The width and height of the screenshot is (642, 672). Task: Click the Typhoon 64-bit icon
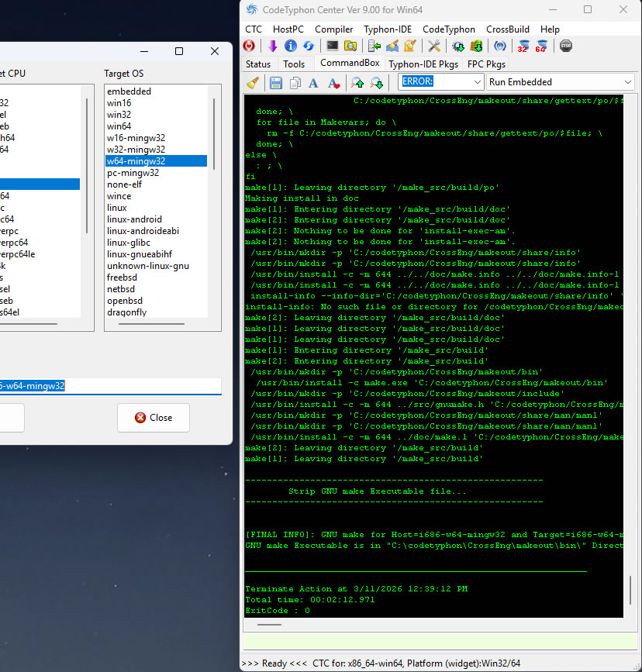[x=541, y=46]
